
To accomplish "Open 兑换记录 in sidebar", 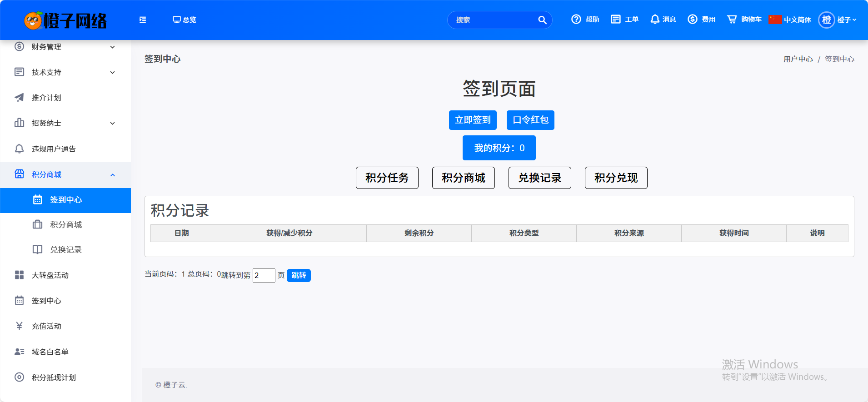I will (x=65, y=250).
